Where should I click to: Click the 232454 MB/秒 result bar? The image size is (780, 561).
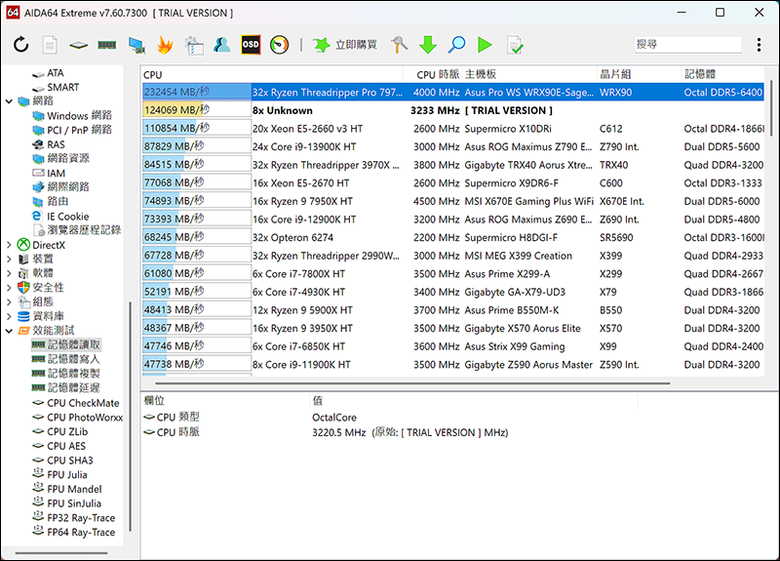pos(196,92)
